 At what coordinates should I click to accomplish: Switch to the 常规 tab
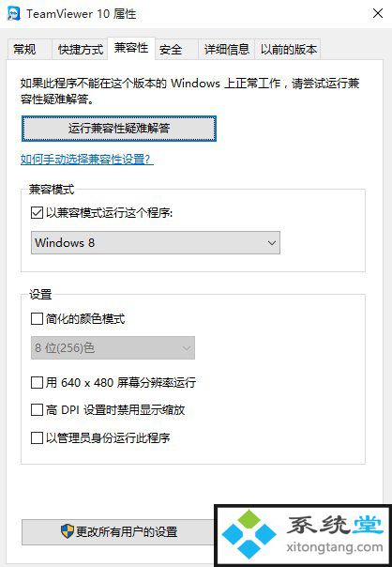24,49
